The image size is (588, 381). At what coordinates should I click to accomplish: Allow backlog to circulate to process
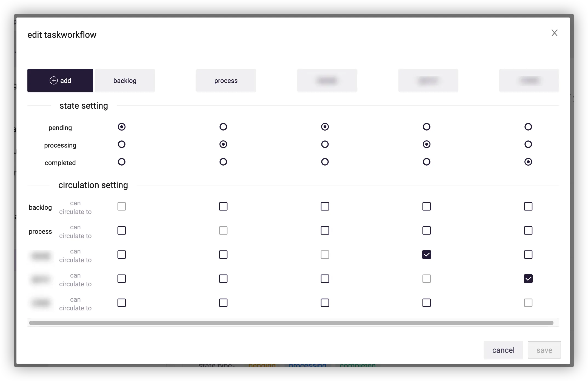click(x=223, y=206)
